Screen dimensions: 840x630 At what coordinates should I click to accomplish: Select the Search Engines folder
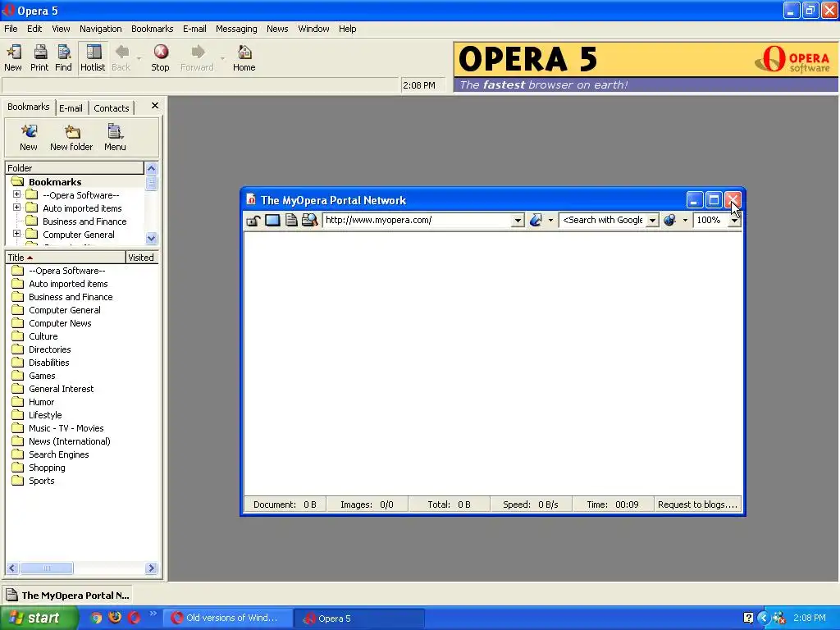[x=59, y=454]
